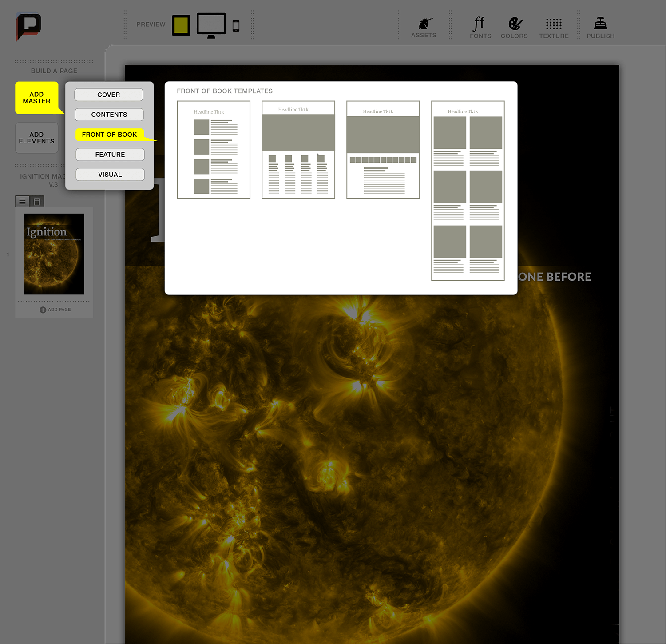The image size is (666, 644).
Task: Switch to list view of pages
Action: coord(22,202)
